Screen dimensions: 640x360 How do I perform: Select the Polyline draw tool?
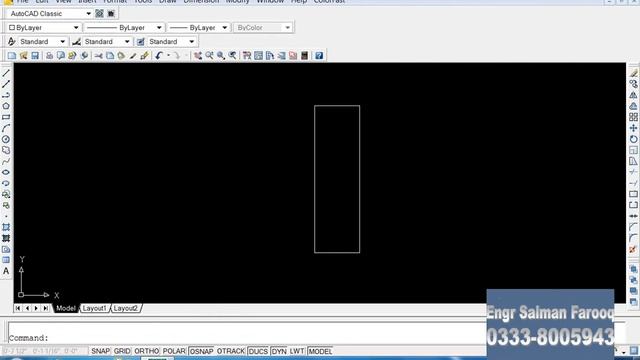[x=6, y=96]
